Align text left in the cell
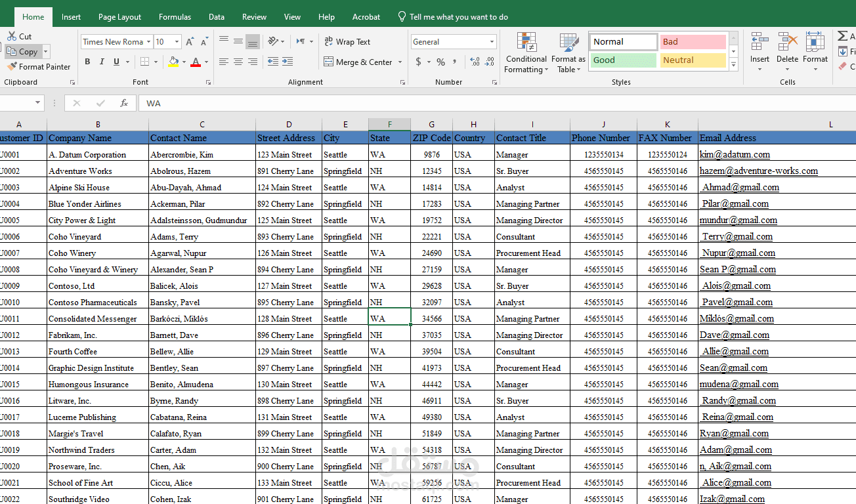 pos(223,62)
